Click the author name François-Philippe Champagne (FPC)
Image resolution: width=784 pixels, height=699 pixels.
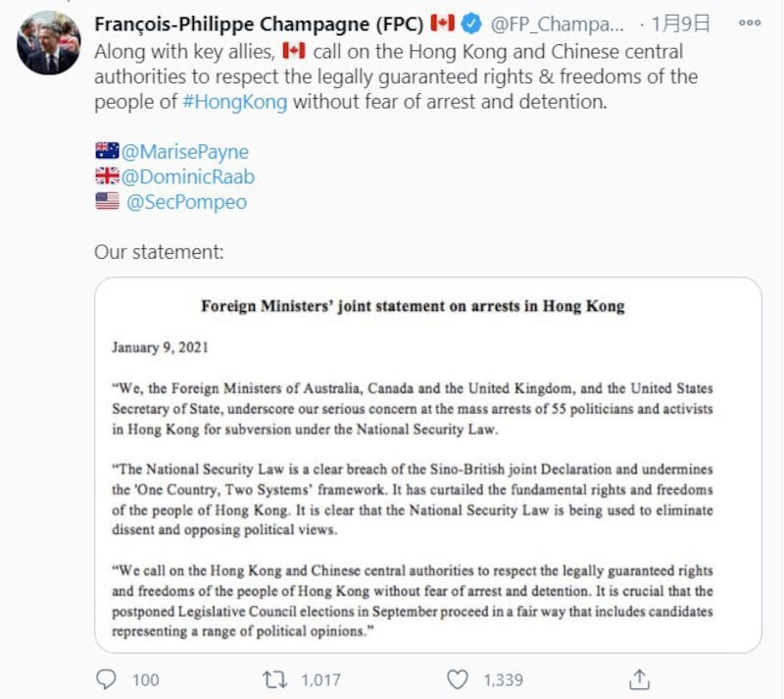coord(259,24)
